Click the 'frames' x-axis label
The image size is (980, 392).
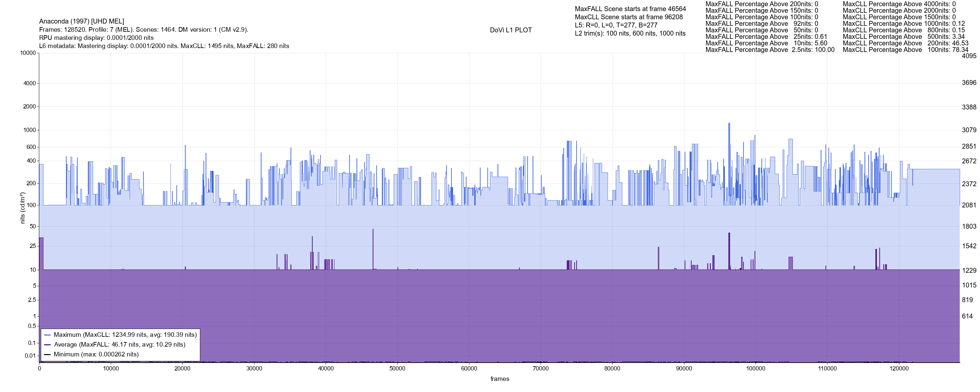pyautogui.click(x=499, y=379)
